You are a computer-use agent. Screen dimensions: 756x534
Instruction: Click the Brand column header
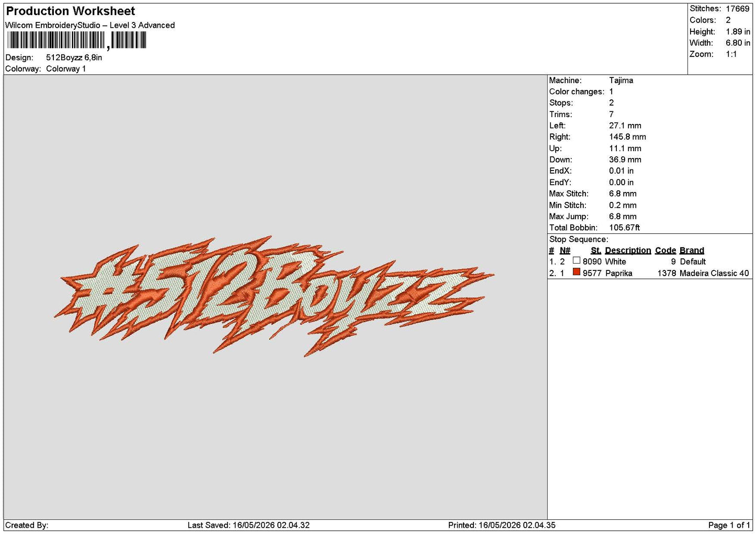point(692,251)
